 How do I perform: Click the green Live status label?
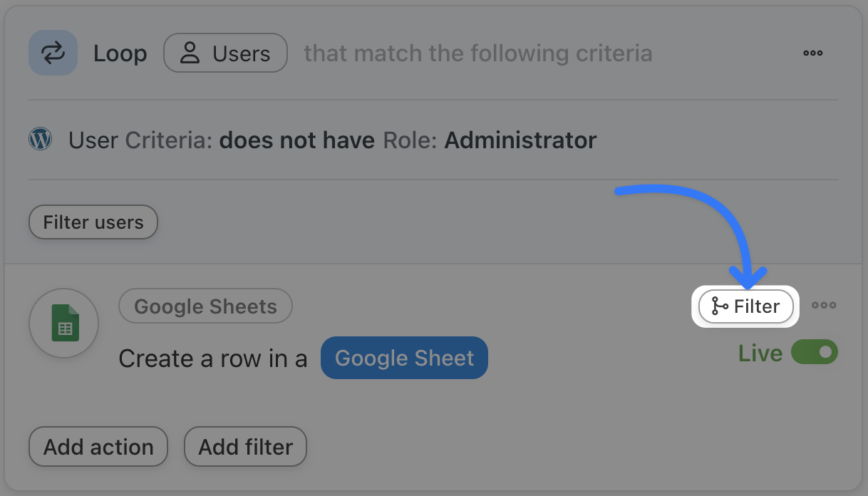point(760,353)
